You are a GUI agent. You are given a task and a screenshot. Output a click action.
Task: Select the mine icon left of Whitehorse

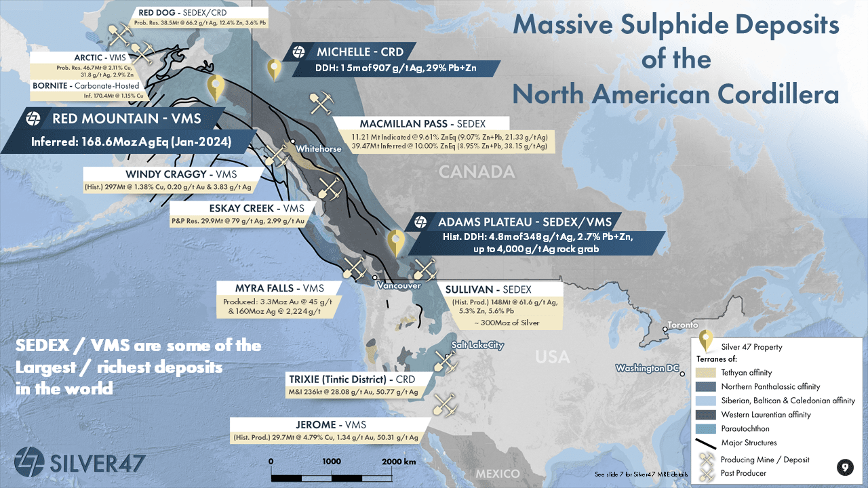coord(276,155)
